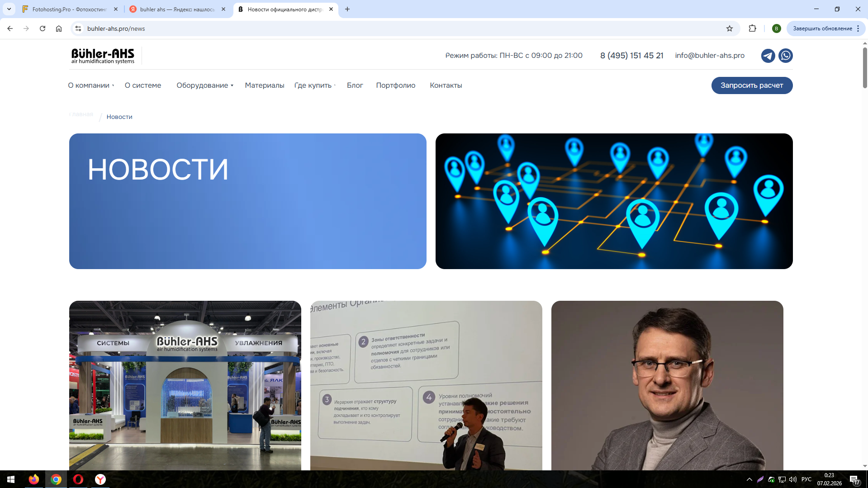Open the Блог page

[x=355, y=85]
